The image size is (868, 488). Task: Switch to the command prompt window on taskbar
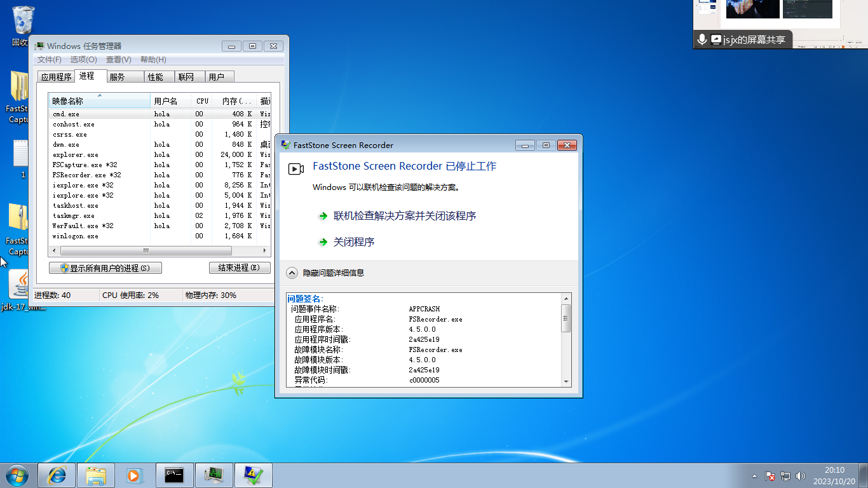[x=174, y=475]
